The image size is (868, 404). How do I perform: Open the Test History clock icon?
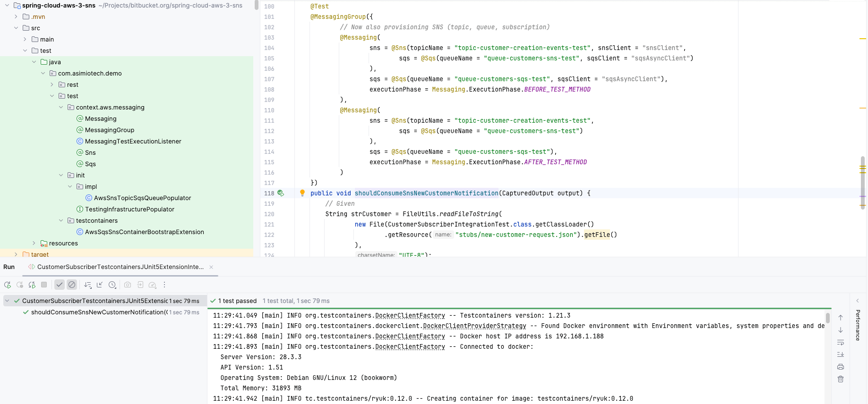[x=112, y=285]
